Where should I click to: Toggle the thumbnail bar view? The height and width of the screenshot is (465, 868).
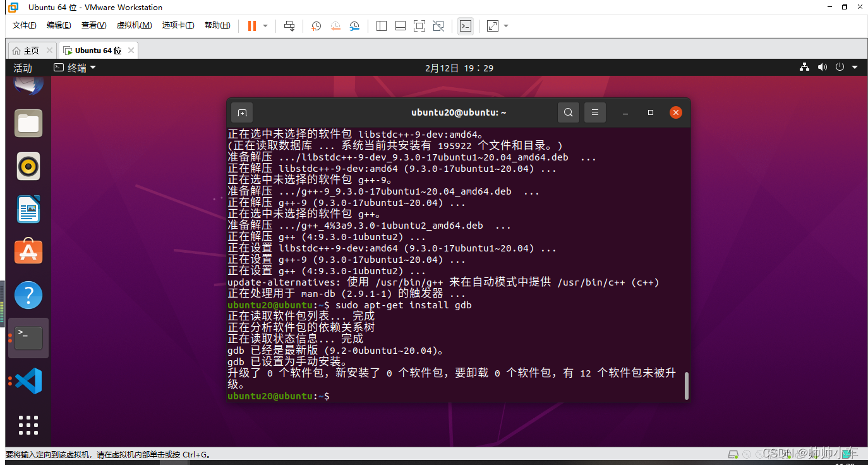point(401,26)
